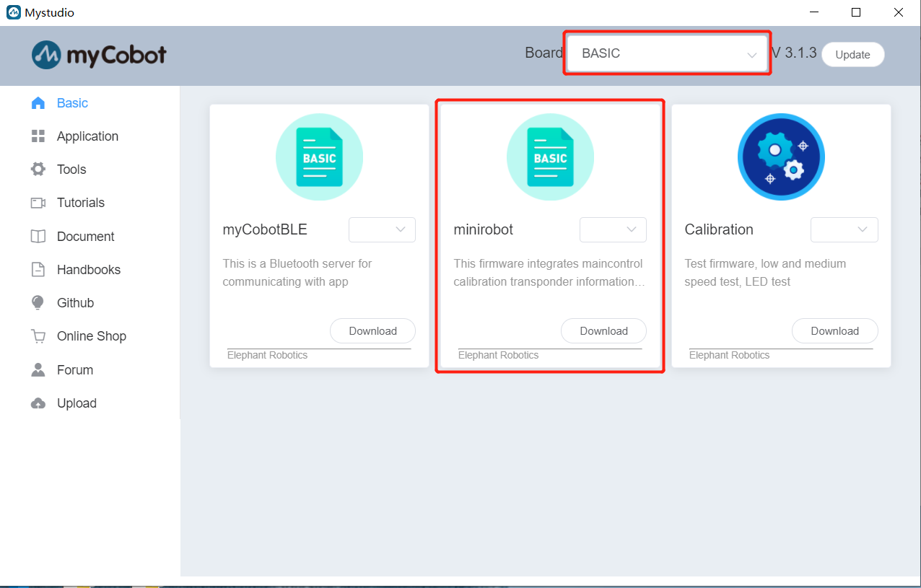This screenshot has width=921, height=588.
Task: Click the Tutorials video icon
Action: (38, 203)
